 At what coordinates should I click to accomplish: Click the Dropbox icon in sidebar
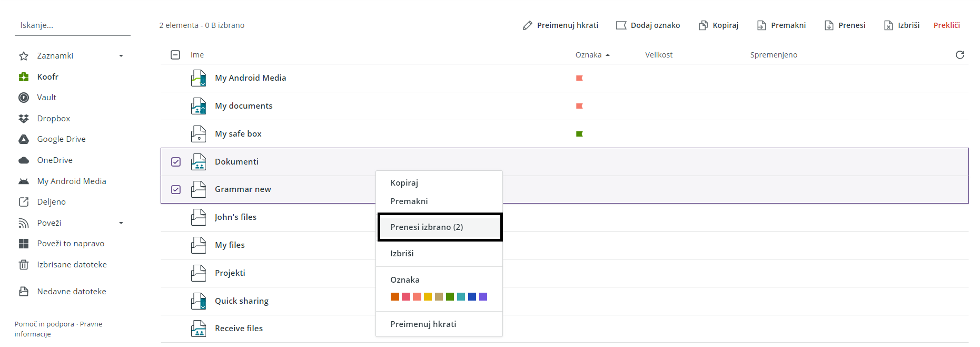pyautogui.click(x=24, y=119)
